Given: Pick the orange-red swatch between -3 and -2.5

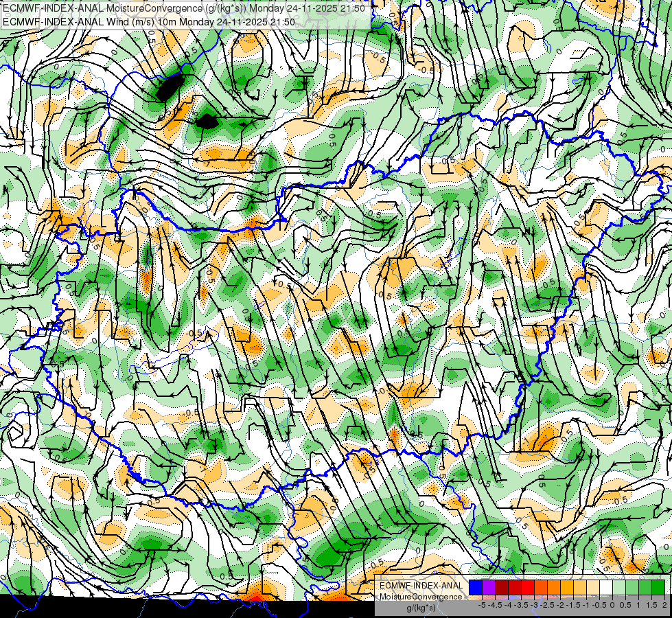Looking at the screenshot, I should (x=541, y=588).
